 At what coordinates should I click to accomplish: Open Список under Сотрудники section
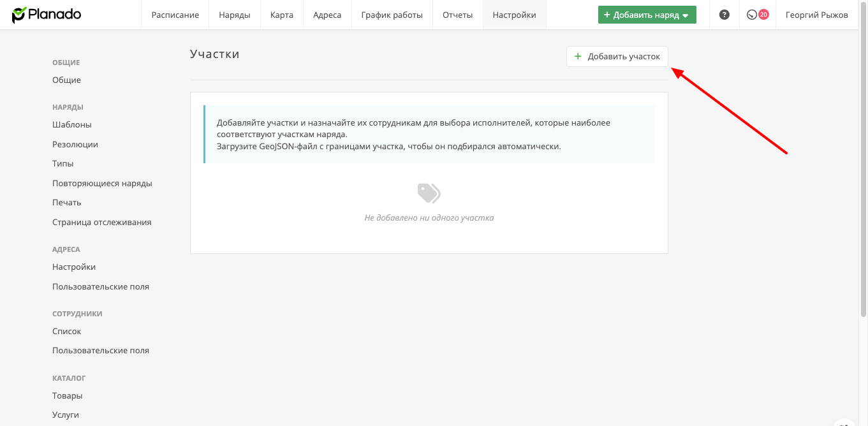tap(67, 332)
